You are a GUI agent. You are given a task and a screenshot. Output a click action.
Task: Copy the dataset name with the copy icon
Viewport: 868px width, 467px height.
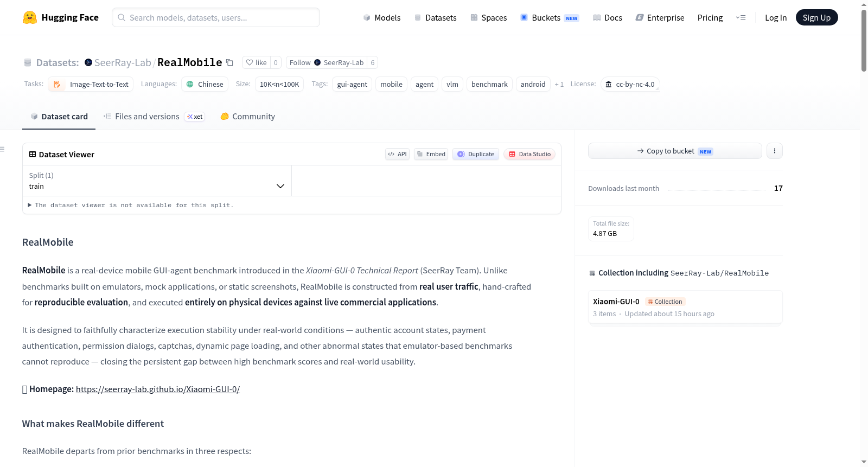pyautogui.click(x=229, y=63)
